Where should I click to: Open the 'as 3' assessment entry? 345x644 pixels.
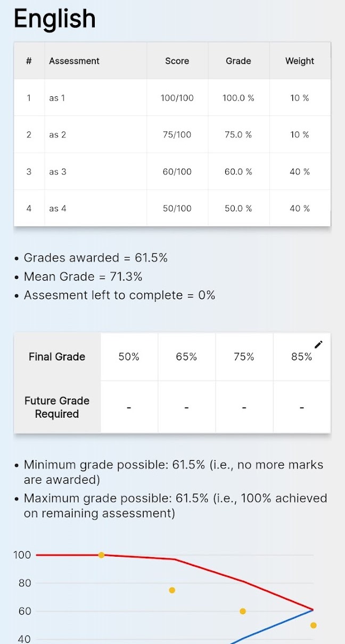(x=172, y=171)
